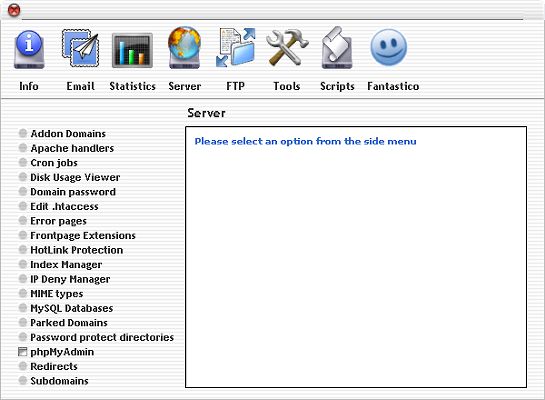This screenshot has height=400, width=545.
Task: Open IP Deny Manager option
Action: pos(70,280)
